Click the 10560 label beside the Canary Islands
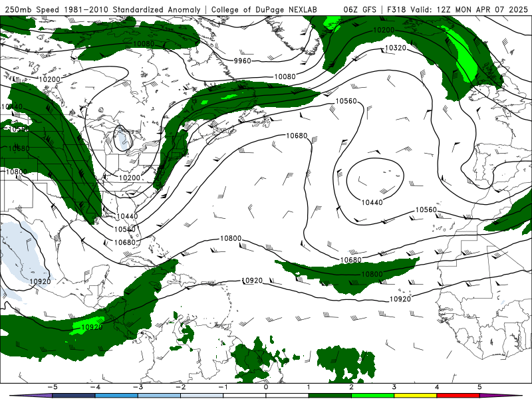 pyautogui.click(x=426, y=209)
